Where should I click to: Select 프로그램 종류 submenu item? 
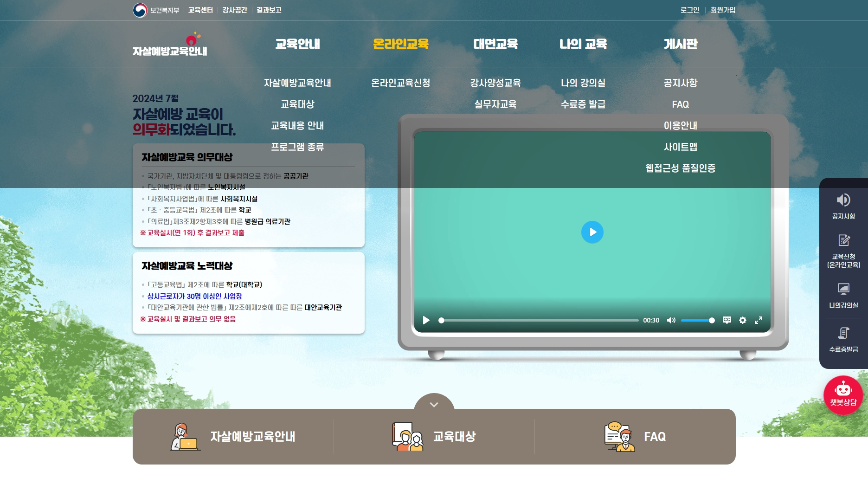pyautogui.click(x=297, y=147)
